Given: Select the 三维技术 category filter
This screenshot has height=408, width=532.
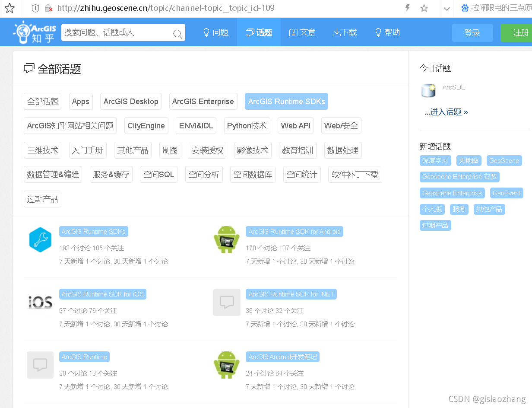Looking at the screenshot, I should point(43,150).
